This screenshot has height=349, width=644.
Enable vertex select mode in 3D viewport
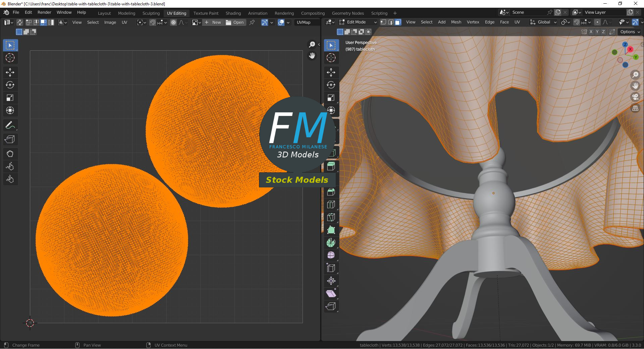383,22
